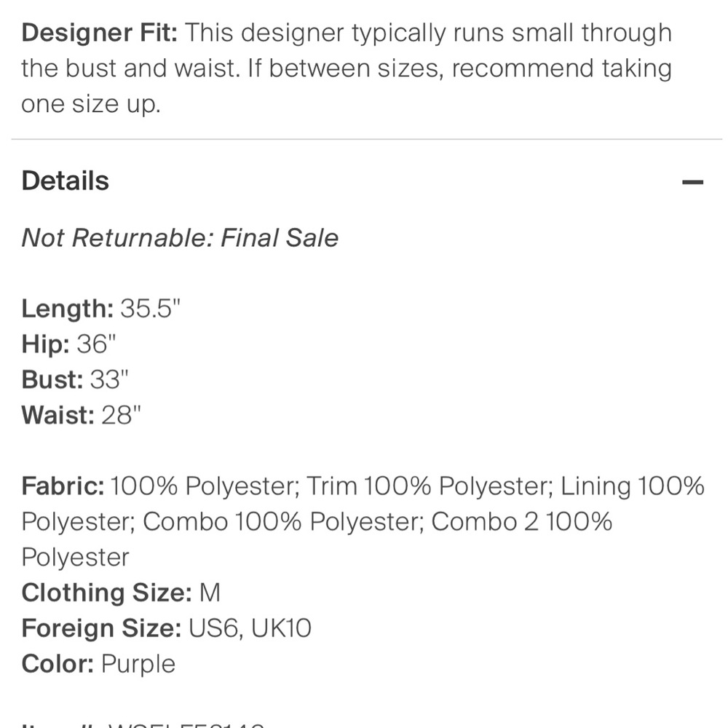
Task: Select the Length label
Action: coord(67,309)
